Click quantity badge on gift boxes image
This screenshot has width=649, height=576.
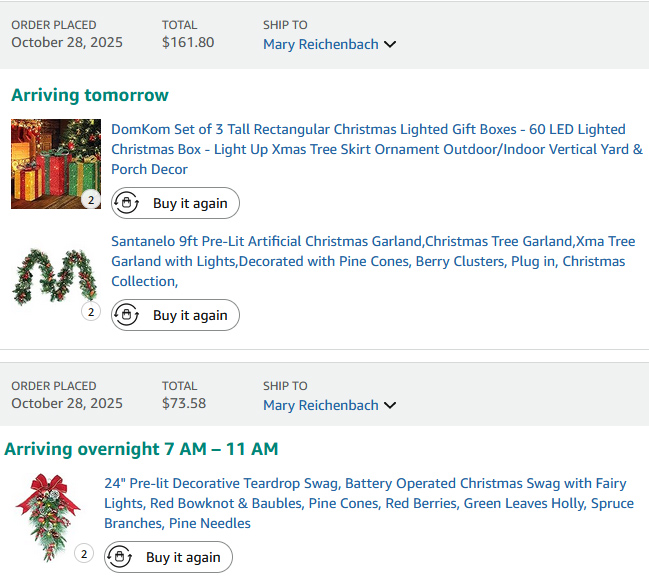coord(91,200)
